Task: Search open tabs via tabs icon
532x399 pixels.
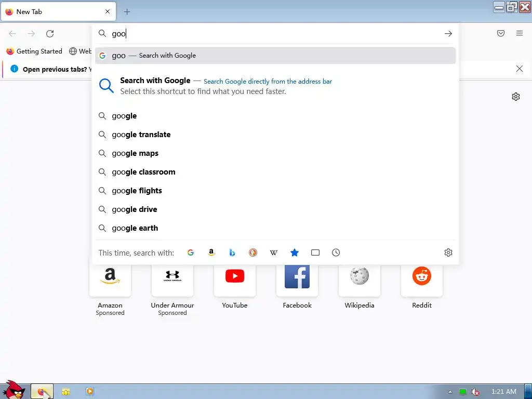Action: 315,253
